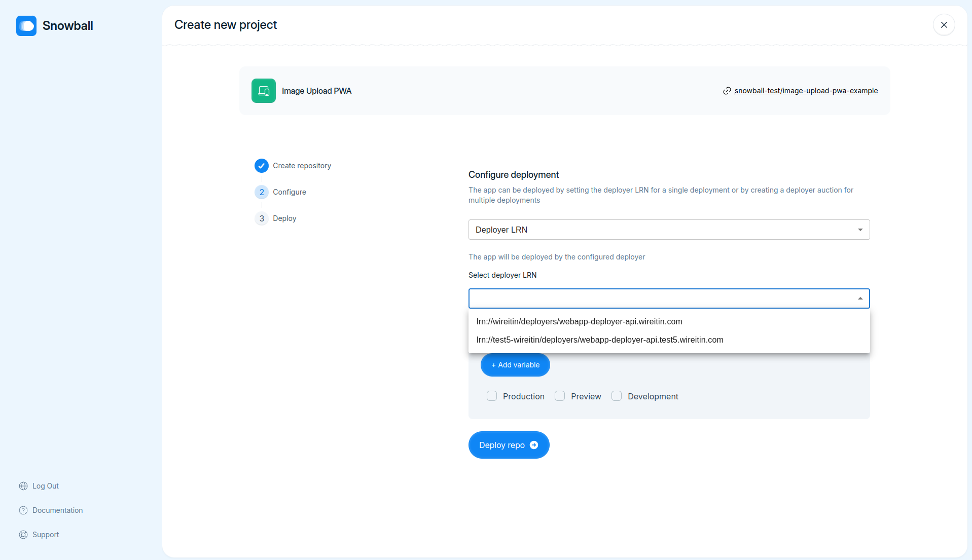This screenshot has height=560, width=972.
Task: Choose the test5-wireitin deployer option
Action: point(599,340)
